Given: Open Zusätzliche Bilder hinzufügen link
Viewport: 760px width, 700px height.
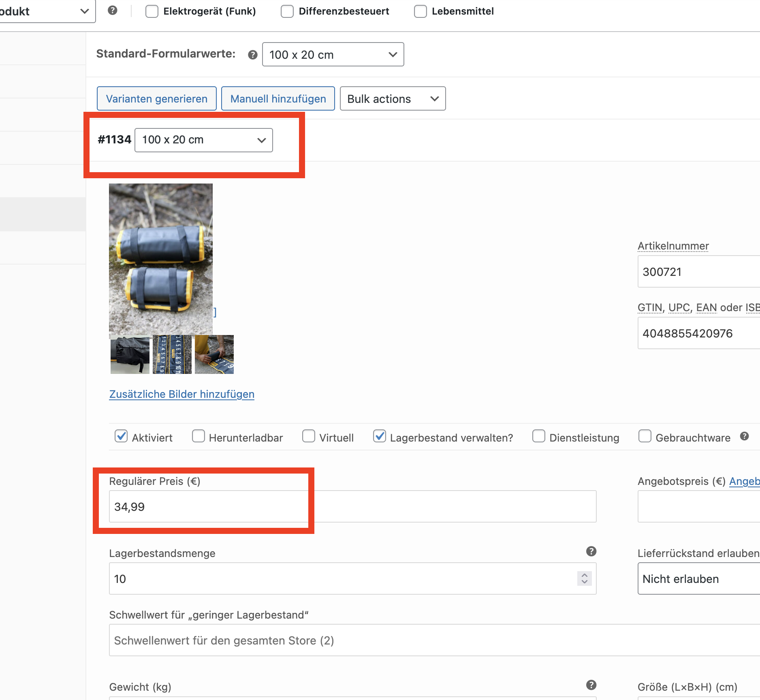Looking at the screenshot, I should tap(181, 394).
